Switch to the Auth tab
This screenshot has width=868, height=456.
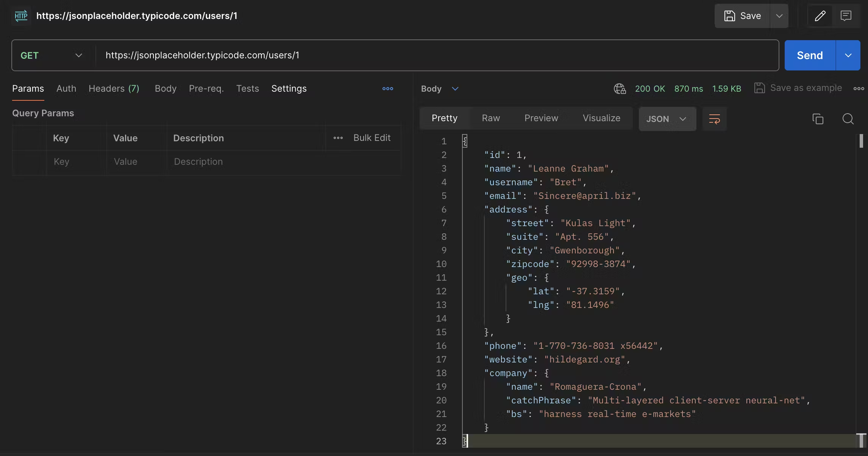(66, 89)
